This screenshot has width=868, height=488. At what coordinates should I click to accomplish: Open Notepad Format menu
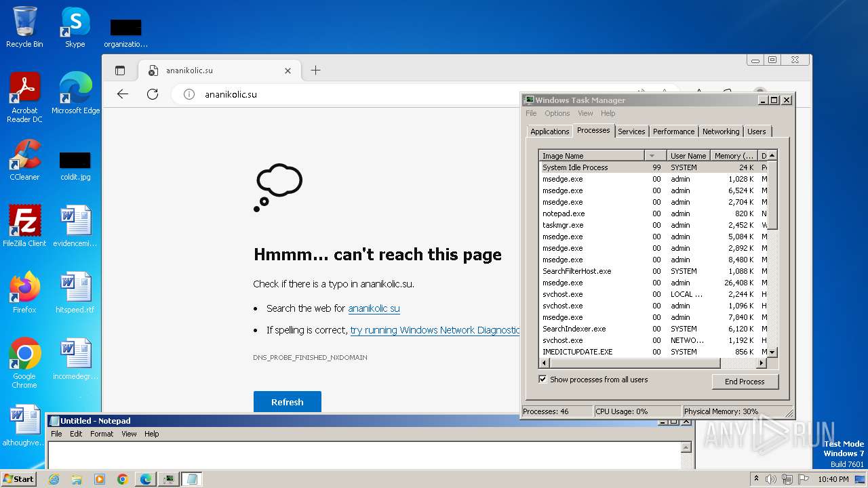pos(102,434)
